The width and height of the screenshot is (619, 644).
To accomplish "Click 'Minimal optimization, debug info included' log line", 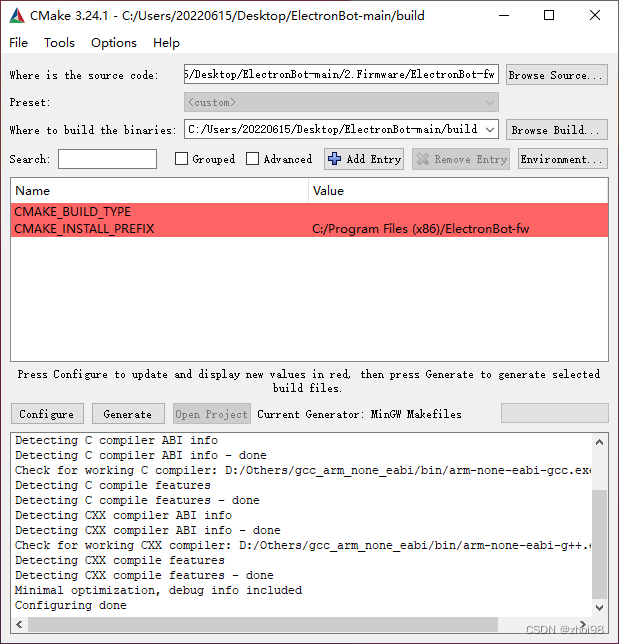I will click(158, 590).
